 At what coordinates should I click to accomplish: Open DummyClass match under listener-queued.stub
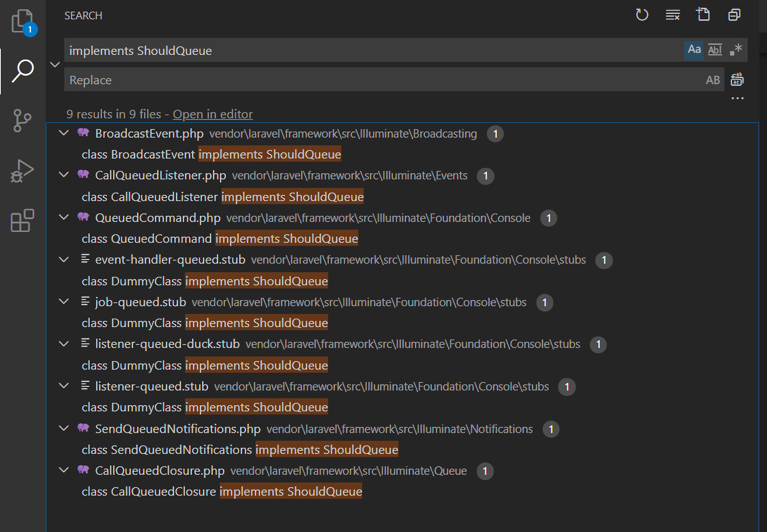[x=205, y=407]
